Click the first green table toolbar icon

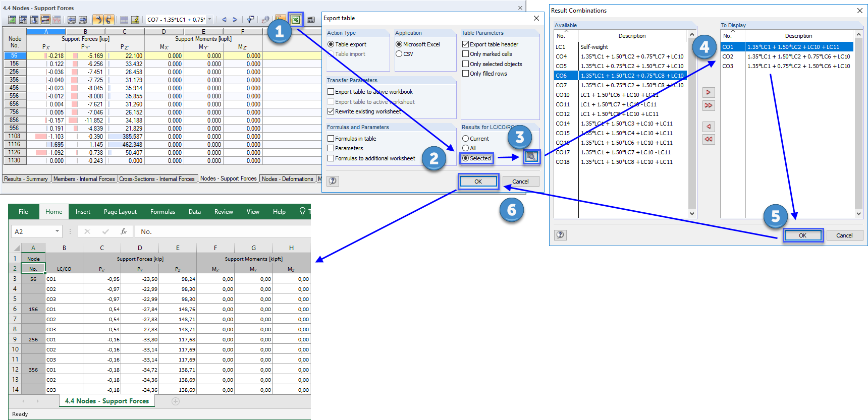tap(12, 20)
